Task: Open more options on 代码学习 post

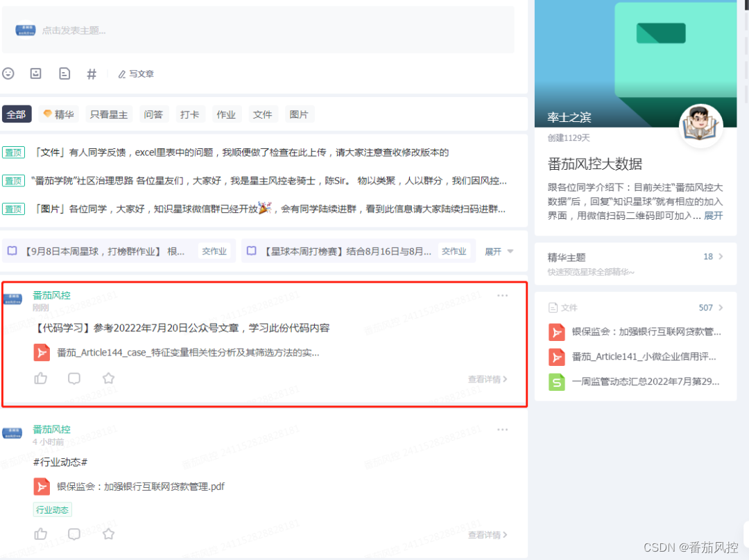Action: point(503,295)
